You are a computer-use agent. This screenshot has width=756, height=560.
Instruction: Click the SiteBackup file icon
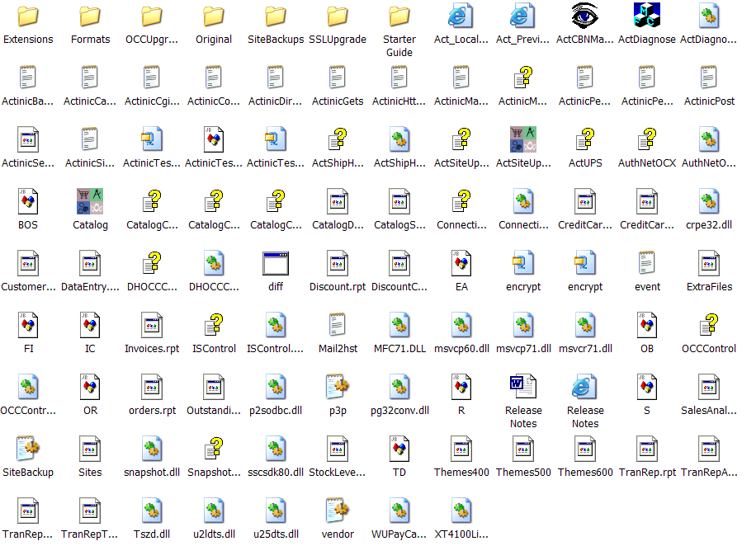point(28,449)
